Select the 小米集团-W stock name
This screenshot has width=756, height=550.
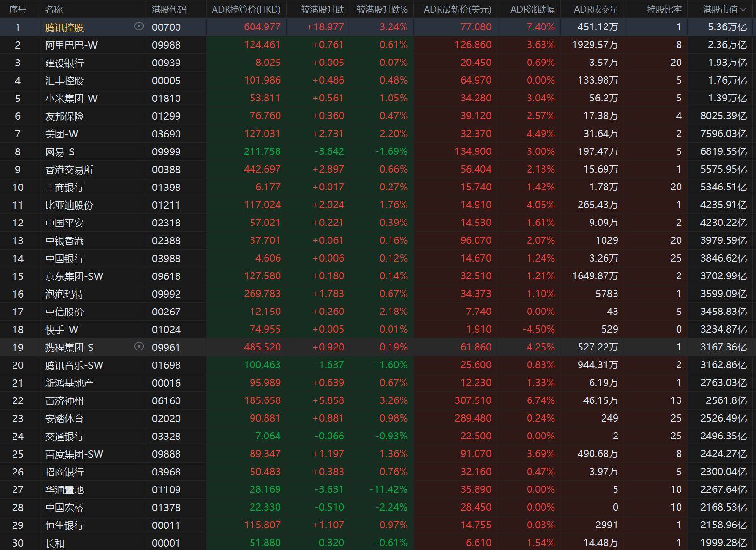71,98
